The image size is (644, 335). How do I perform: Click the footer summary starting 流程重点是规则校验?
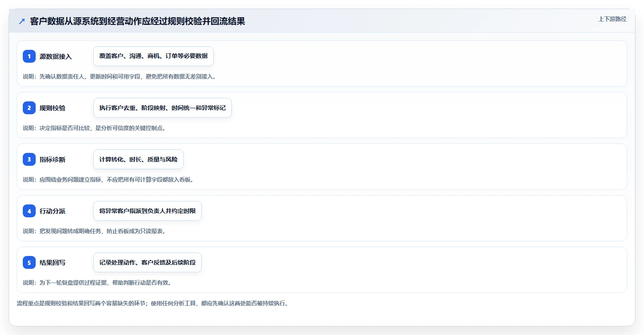click(x=152, y=303)
